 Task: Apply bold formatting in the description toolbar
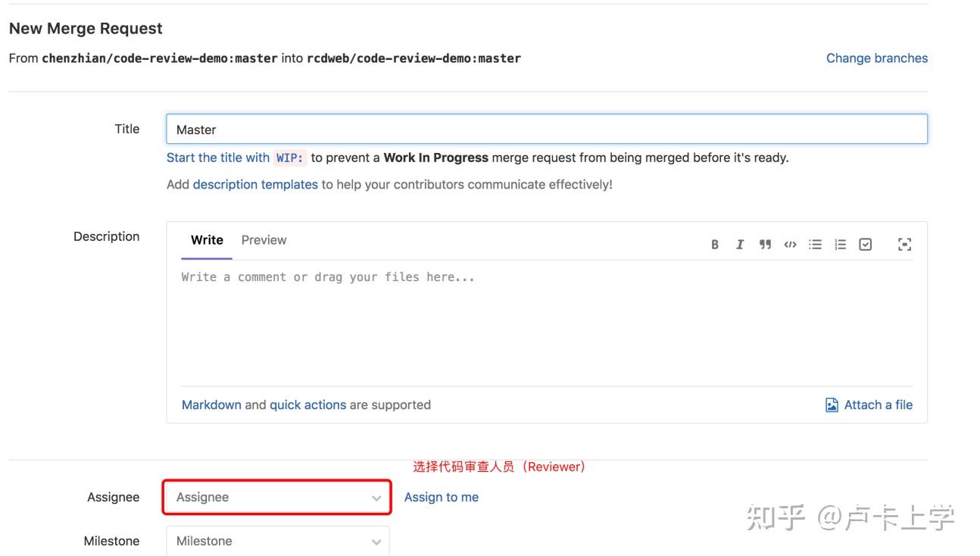tap(714, 244)
